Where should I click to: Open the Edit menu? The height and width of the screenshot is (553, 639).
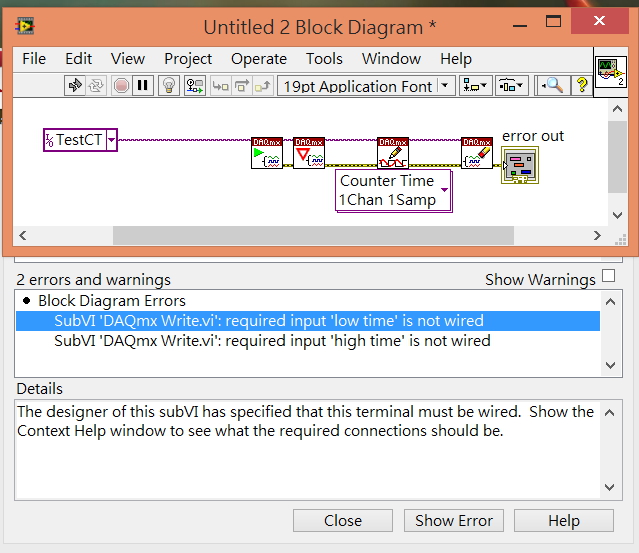click(x=78, y=59)
